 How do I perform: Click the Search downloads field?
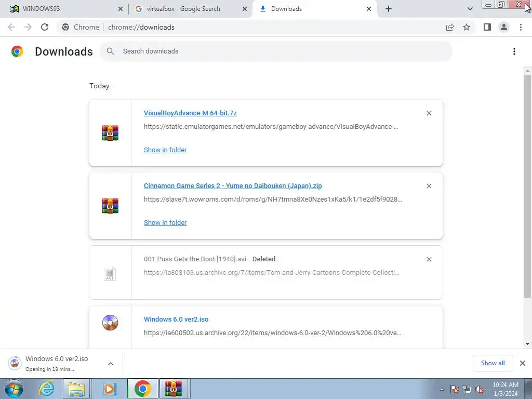(x=276, y=51)
